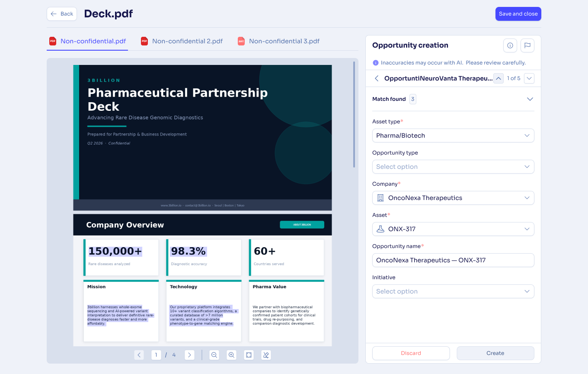Switch to the Non-confidential 3.pdf tab

point(279,41)
